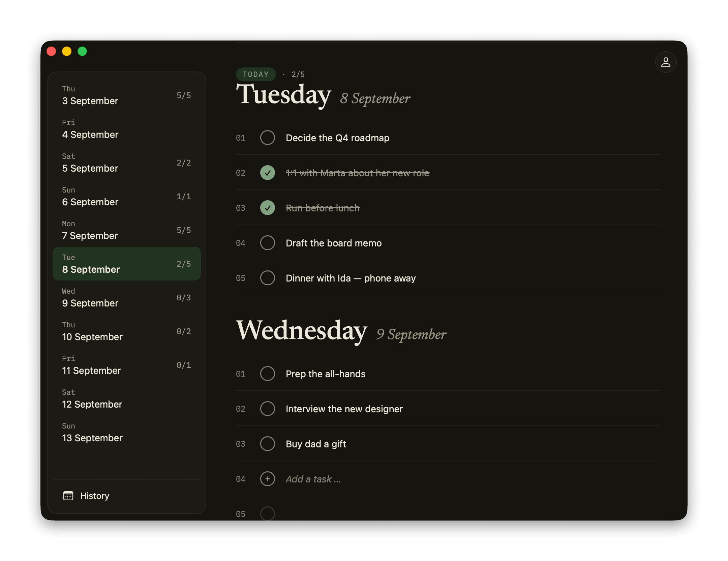Open History label in the sidebar
Viewport: 728px width, 561px height.
click(95, 496)
